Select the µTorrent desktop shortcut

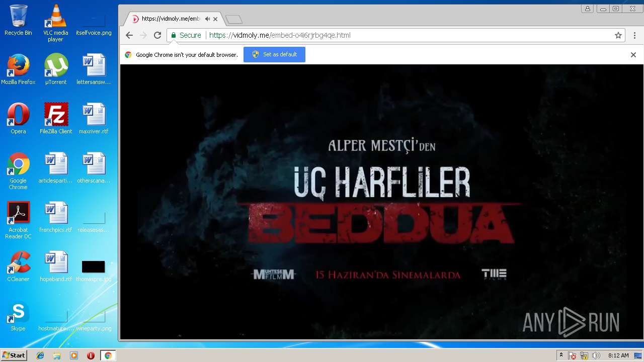(x=55, y=69)
